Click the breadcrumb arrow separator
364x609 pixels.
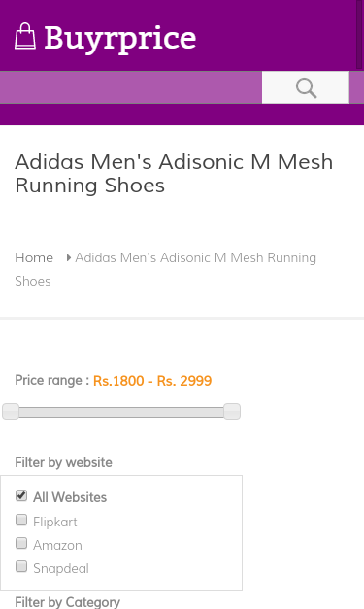[x=69, y=257]
